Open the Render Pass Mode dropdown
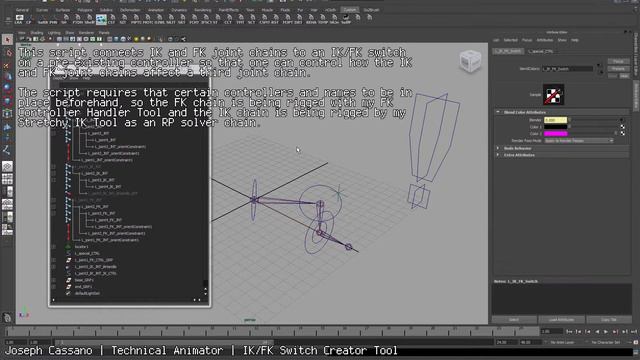The height and width of the screenshot is (360, 640). click(x=579, y=140)
